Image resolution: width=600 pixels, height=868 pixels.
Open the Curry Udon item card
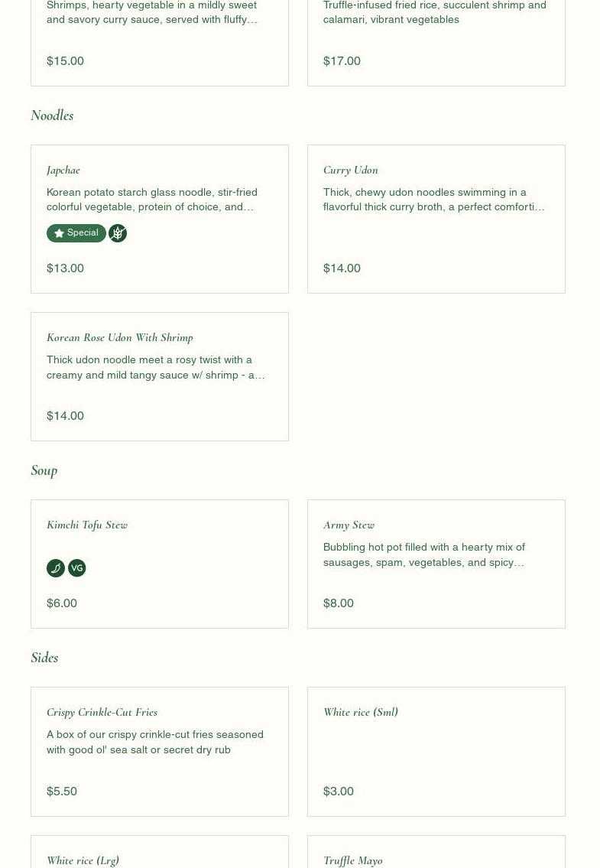tap(351, 170)
